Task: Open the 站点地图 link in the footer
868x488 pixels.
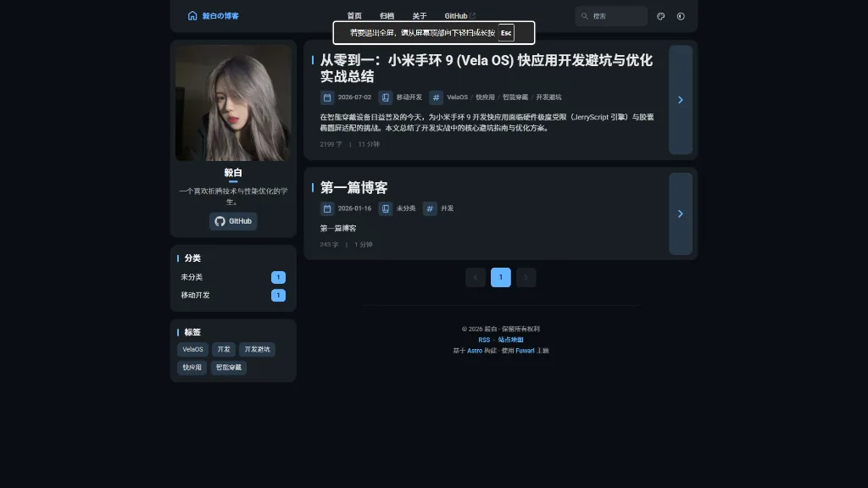Action: pos(510,340)
